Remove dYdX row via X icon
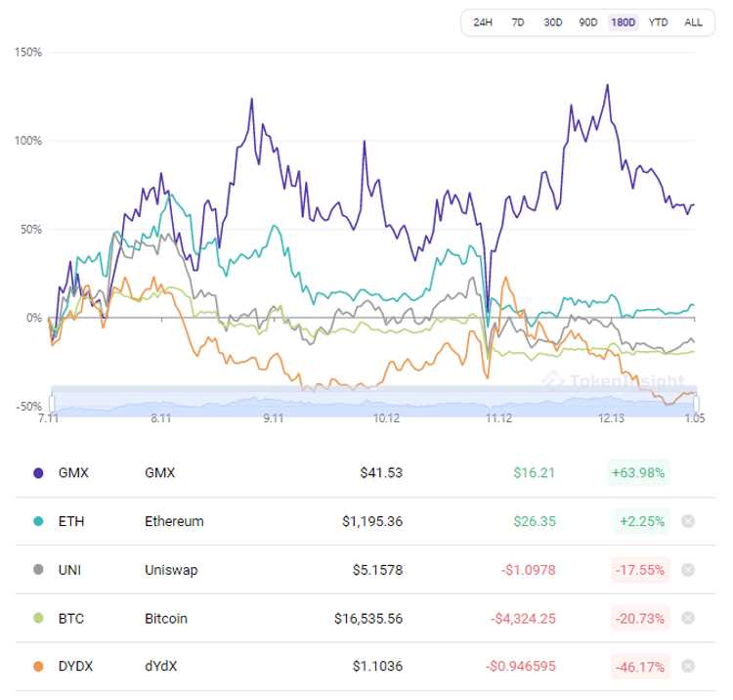The height and width of the screenshot is (700, 733). pos(688,666)
